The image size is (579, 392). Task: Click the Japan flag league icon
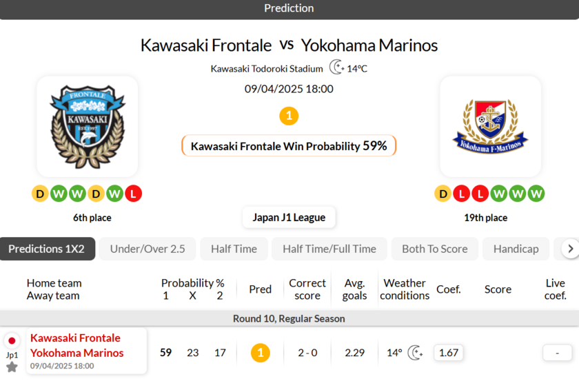(12, 340)
